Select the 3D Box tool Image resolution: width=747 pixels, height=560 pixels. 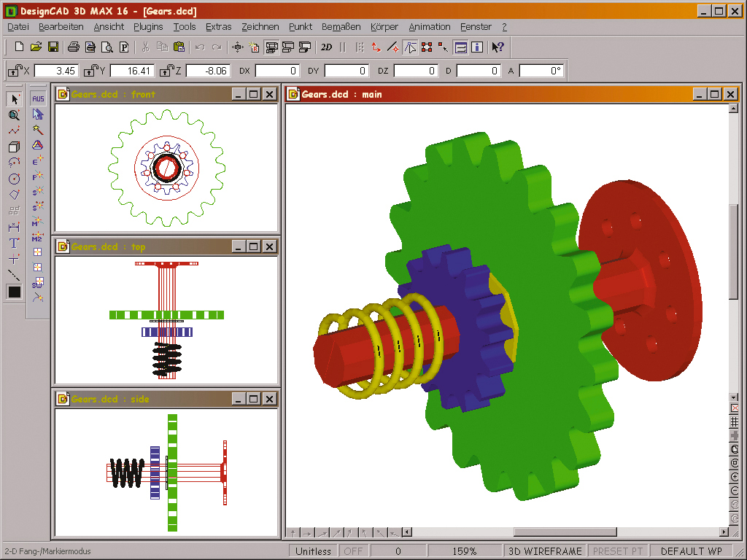(x=13, y=147)
